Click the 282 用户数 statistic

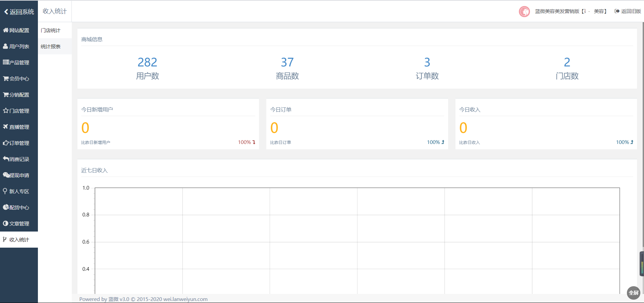coord(148,68)
